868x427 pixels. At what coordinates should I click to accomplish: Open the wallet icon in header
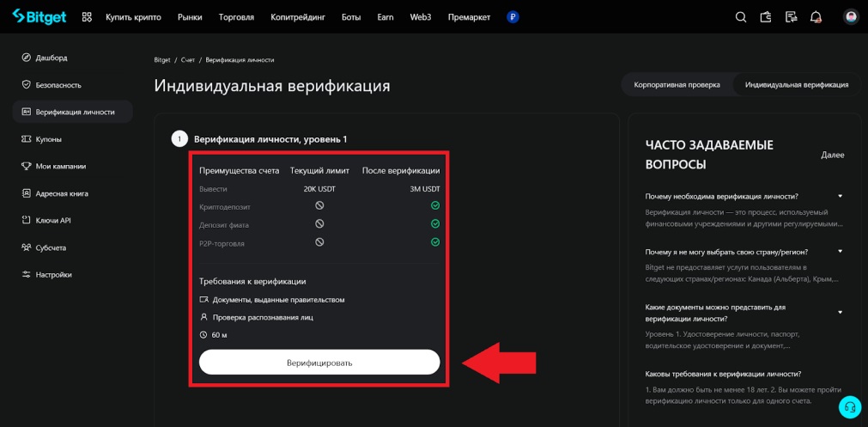tap(766, 17)
